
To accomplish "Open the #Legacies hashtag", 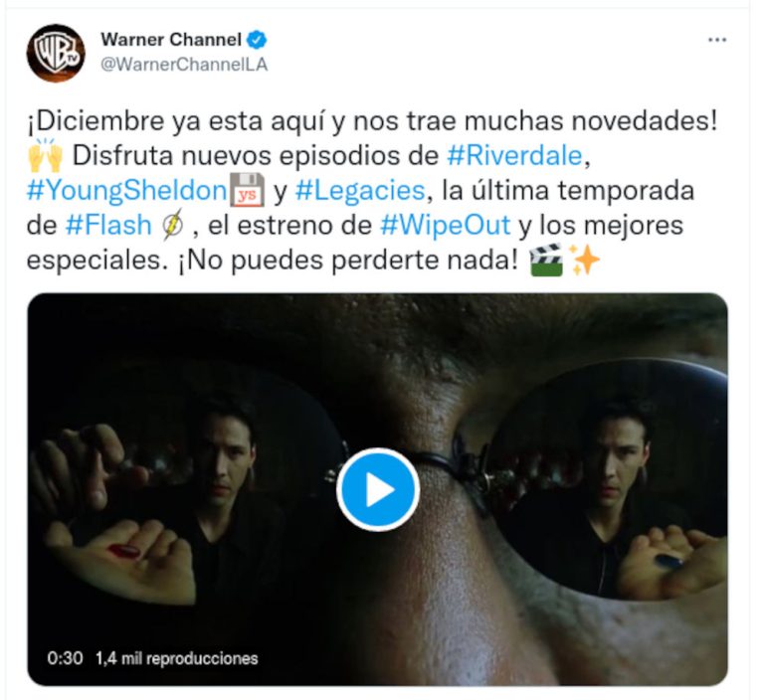I will pos(360,191).
